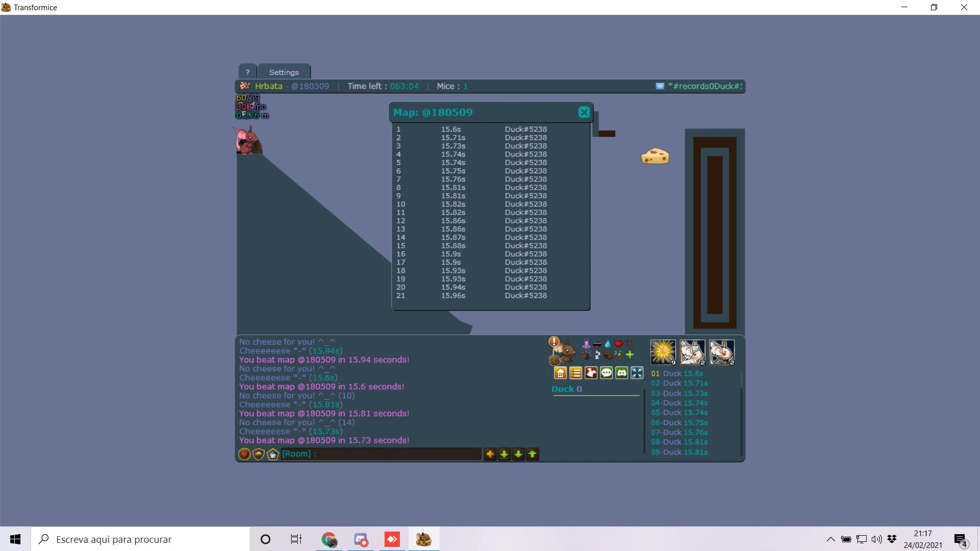980x551 pixels.
Task: Open Task View in taskbar
Action: 296,539
